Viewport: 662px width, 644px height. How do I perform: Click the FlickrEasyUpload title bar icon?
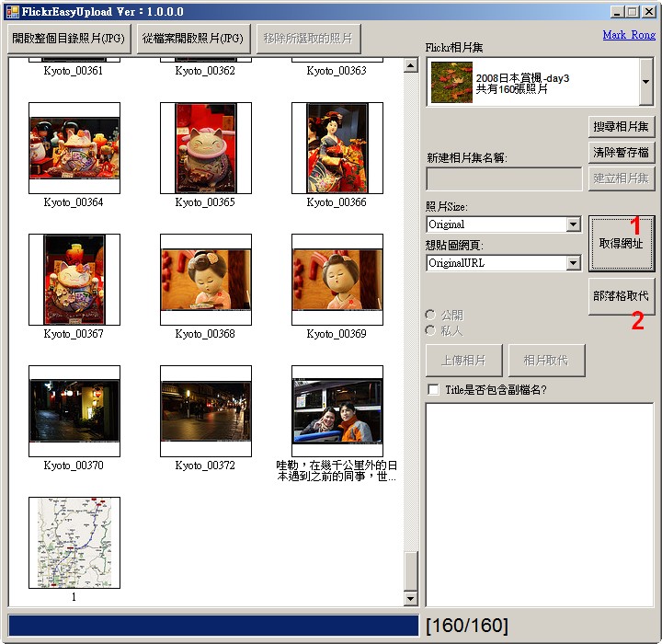coord(13,11)
